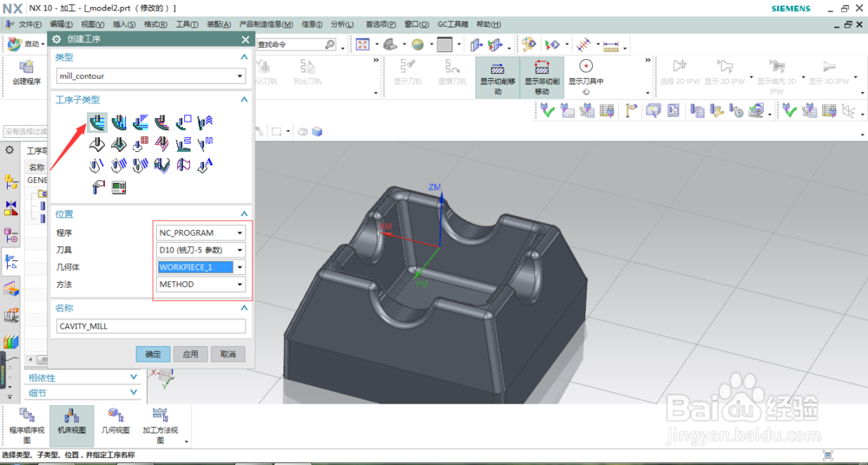Image resolution: width=868 pixels, height=465 pixels.
Task: Collapse the 类型 section
Action: click(244, 57)
